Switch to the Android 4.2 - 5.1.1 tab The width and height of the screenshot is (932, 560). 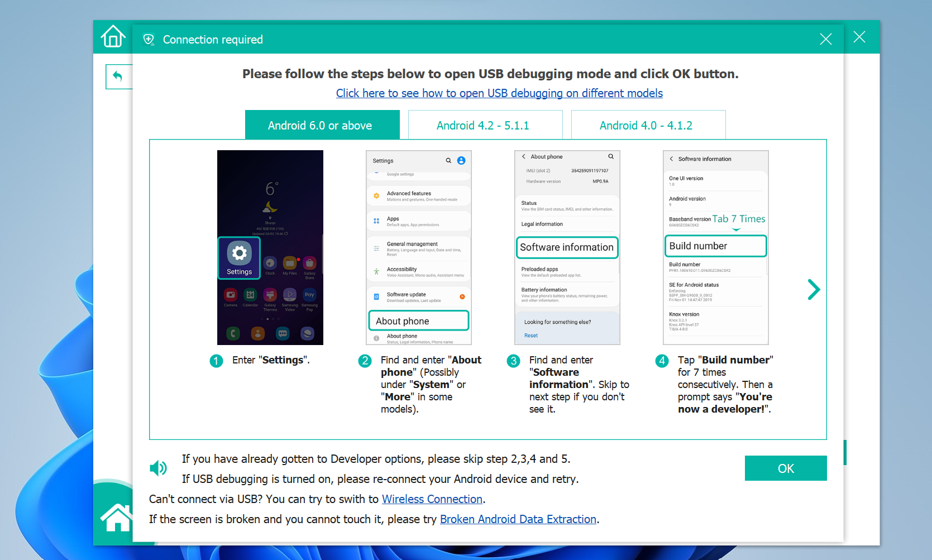tap(485, 125)
